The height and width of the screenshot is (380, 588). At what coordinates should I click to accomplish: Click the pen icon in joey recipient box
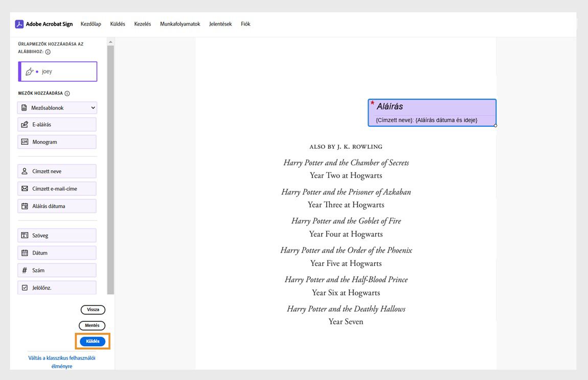[x=29, y=71]
